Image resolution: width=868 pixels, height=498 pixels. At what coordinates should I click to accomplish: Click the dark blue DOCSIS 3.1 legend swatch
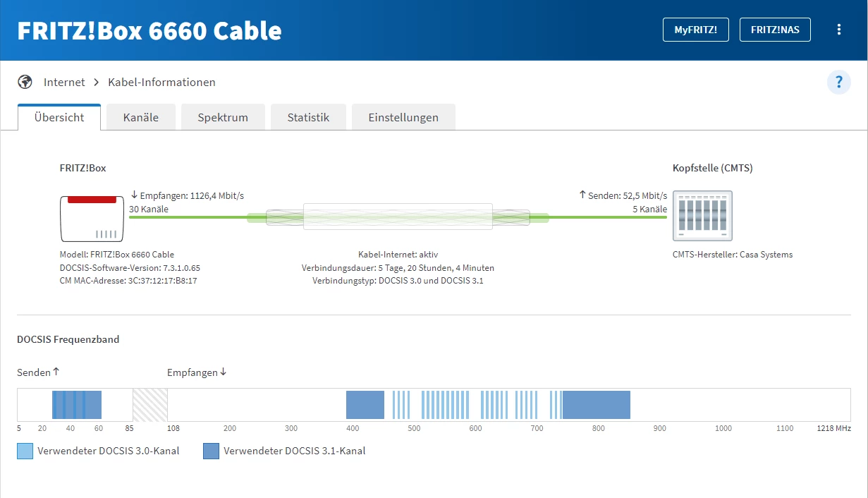pos(211,451)
